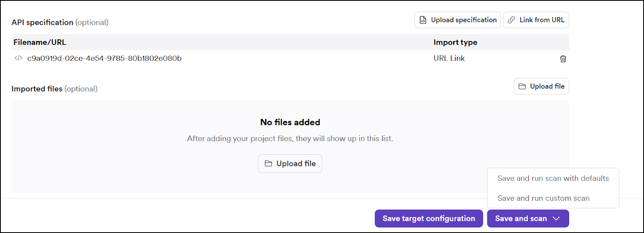This screenshot has width=644, height=233.
Task: Click folder icon beside Imported files header's Upload file
Action: 522,86
